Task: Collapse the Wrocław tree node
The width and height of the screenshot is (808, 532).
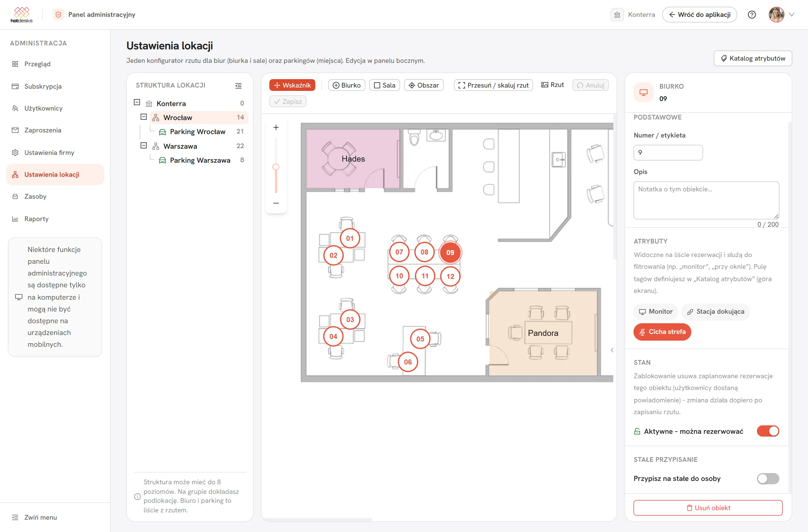Action: [144, 117]
